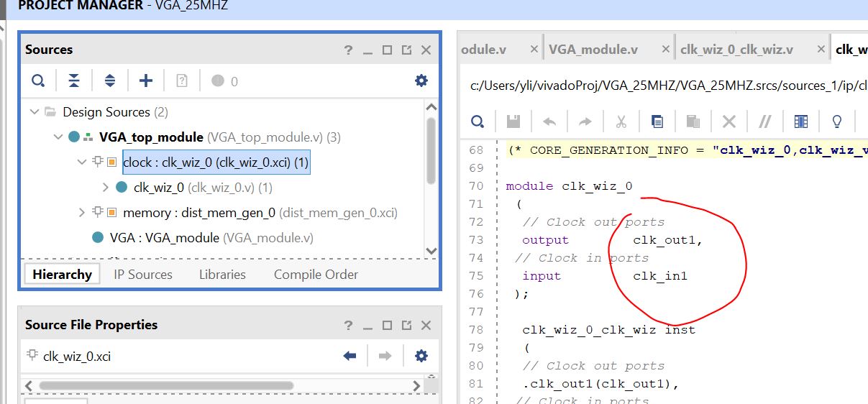Click the Sources panel help question mark
868x404 pixels.
(x=348, y=50)
